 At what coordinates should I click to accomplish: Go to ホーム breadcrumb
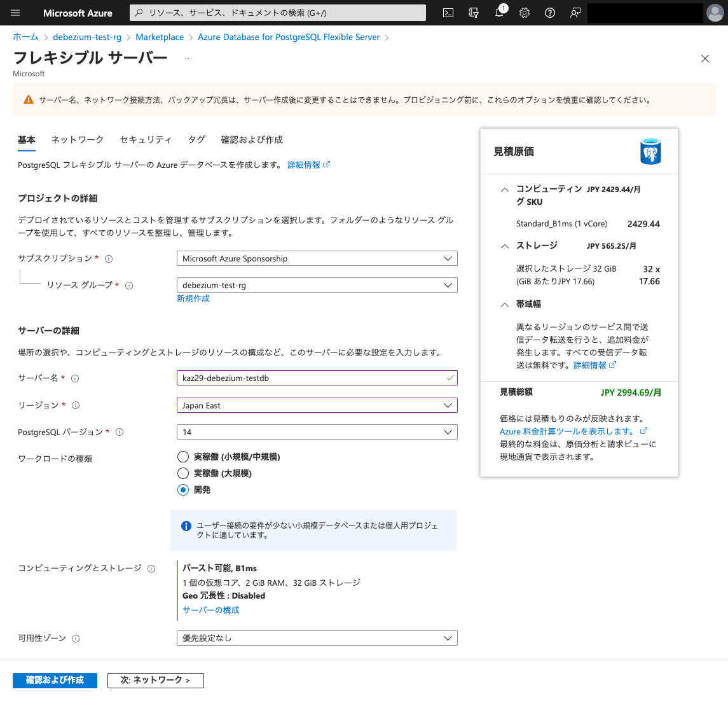pos(25,37)
